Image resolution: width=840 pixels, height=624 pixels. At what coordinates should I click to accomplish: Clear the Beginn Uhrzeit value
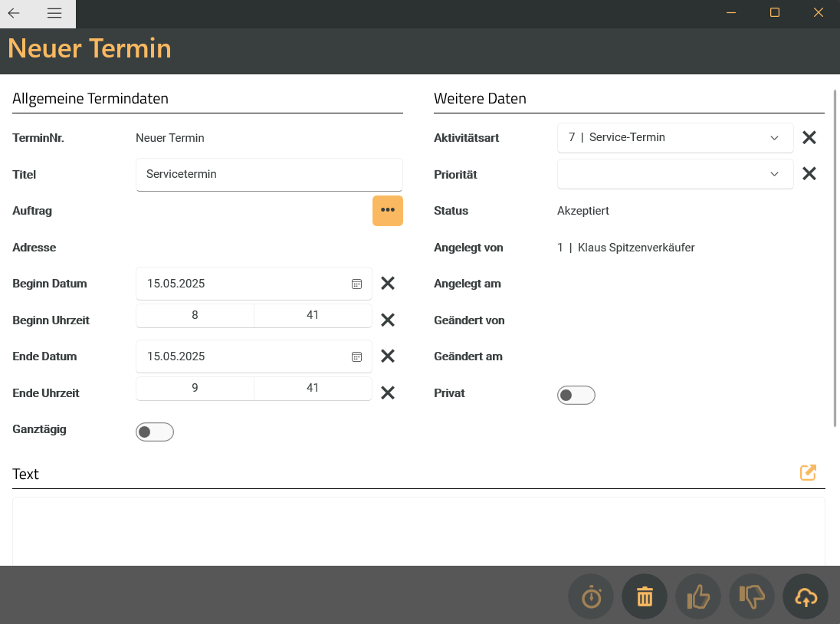(x=387, y=320)
